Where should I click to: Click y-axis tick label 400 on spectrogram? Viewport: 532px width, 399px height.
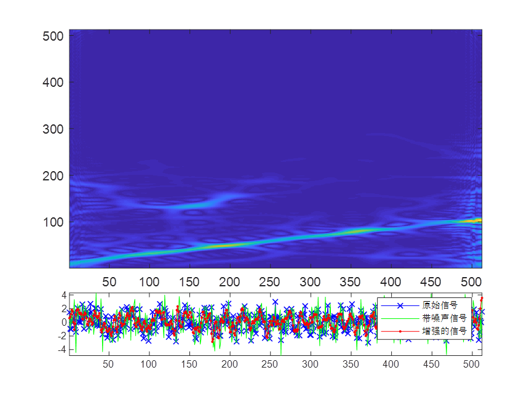tap(54, 82)
